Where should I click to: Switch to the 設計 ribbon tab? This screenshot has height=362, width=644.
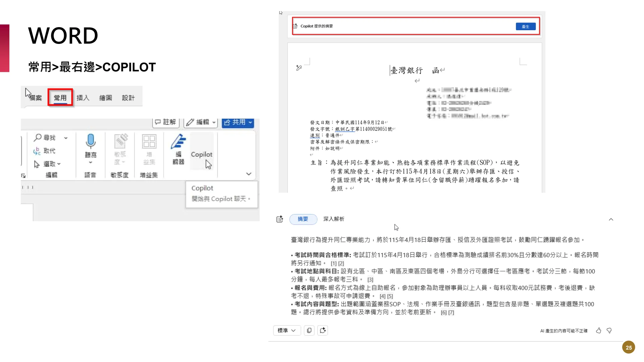point(128,98)
